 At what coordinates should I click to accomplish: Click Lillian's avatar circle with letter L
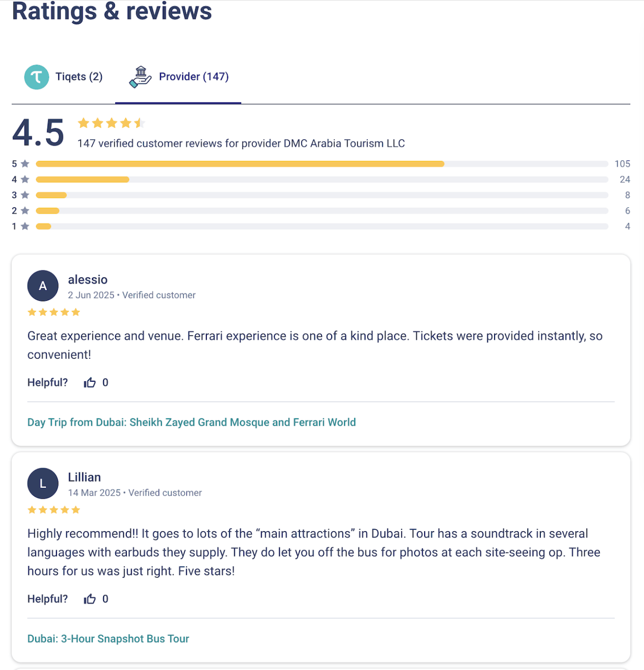[x=43, y=483]
